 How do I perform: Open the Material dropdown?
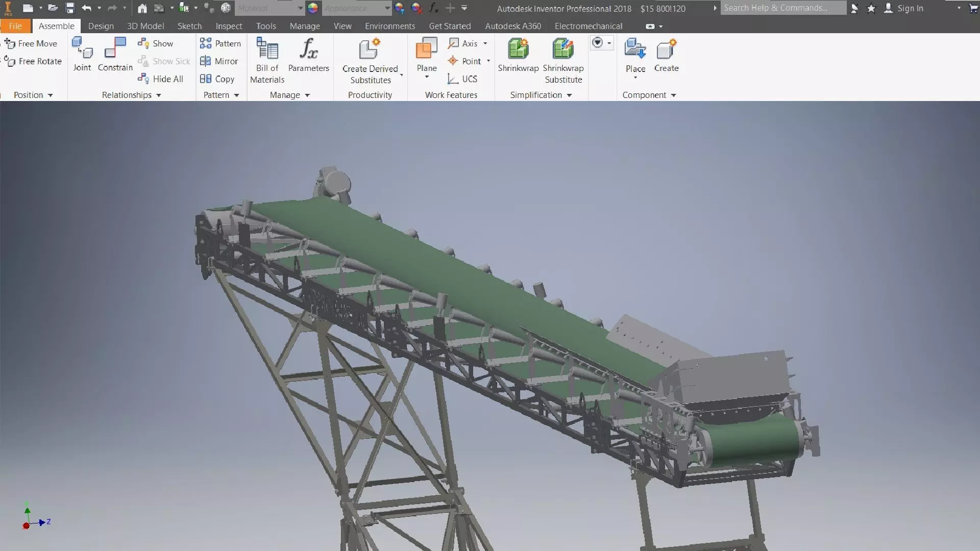(300, 8)
